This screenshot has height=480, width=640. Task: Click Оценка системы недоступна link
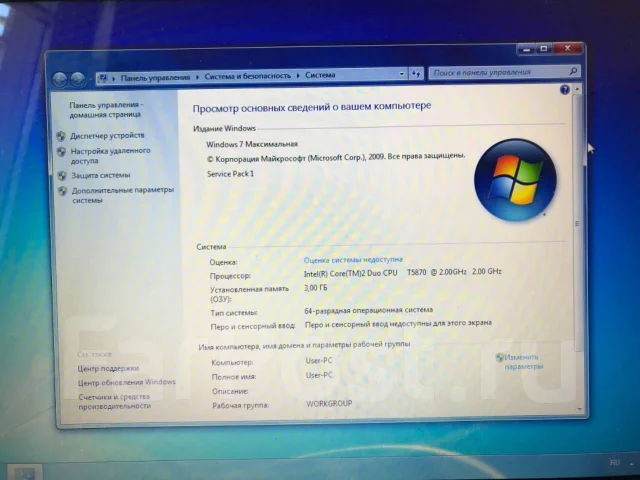[x=353, y=260]
